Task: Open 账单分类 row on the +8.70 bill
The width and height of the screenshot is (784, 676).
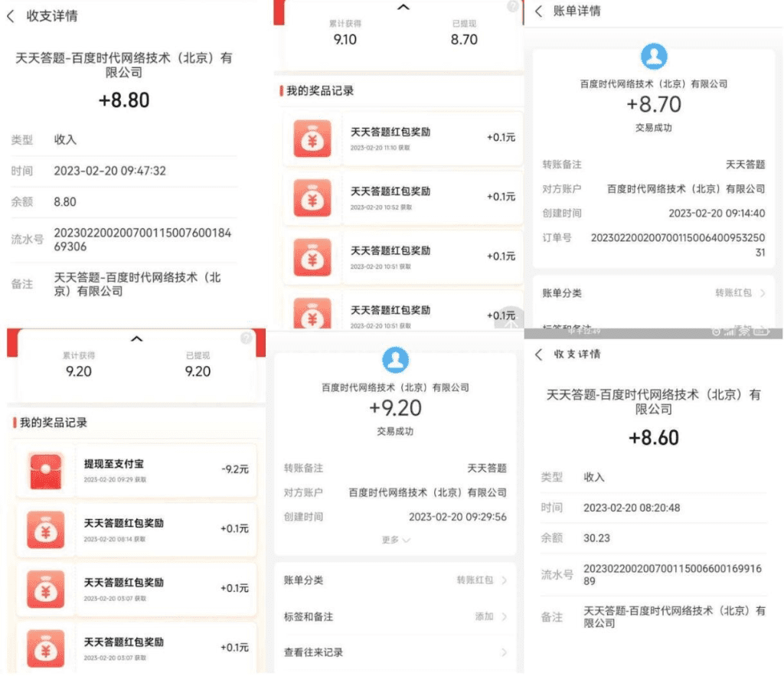Action: (x=653, y=293)
